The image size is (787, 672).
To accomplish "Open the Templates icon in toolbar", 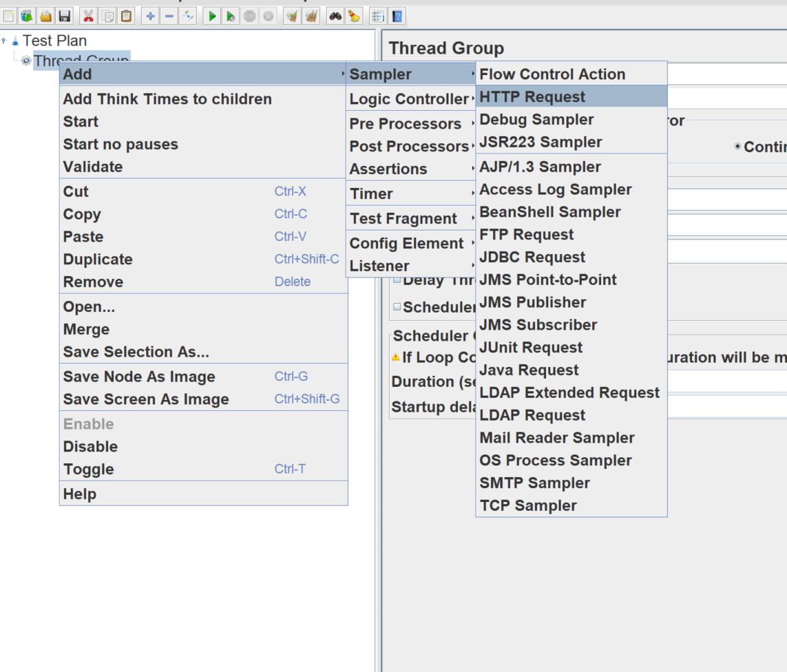I will 27,16.
